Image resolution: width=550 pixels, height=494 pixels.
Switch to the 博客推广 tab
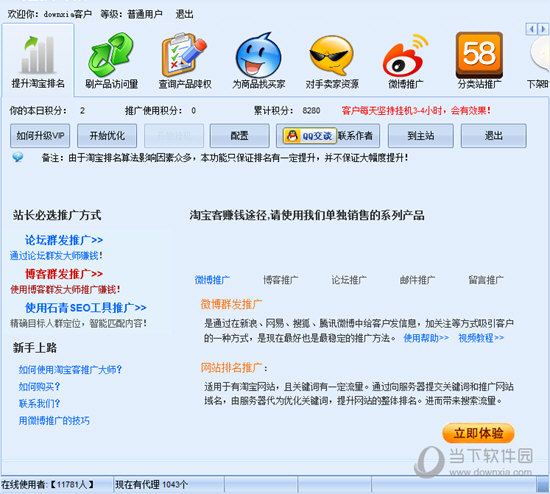281,280
